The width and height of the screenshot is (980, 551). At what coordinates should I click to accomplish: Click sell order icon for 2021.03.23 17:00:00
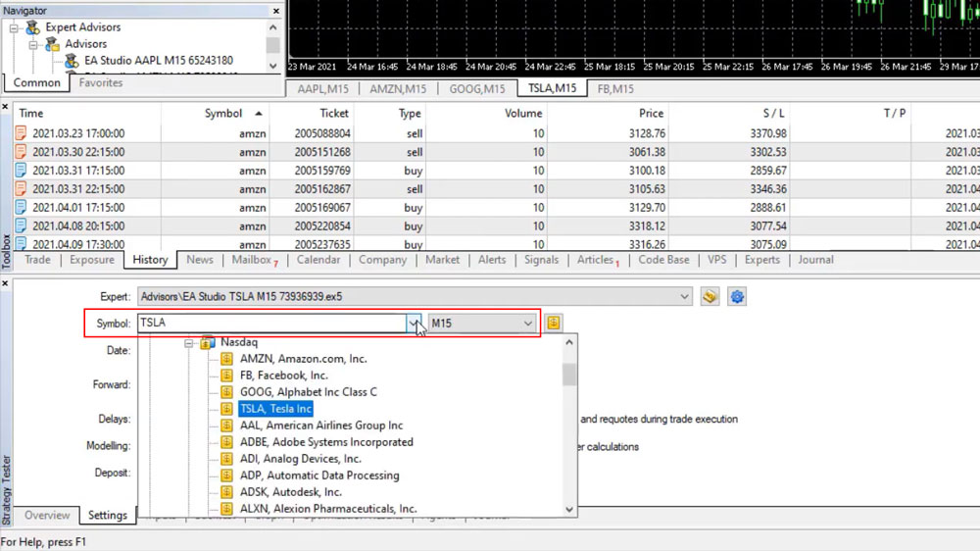click(21, 133)
